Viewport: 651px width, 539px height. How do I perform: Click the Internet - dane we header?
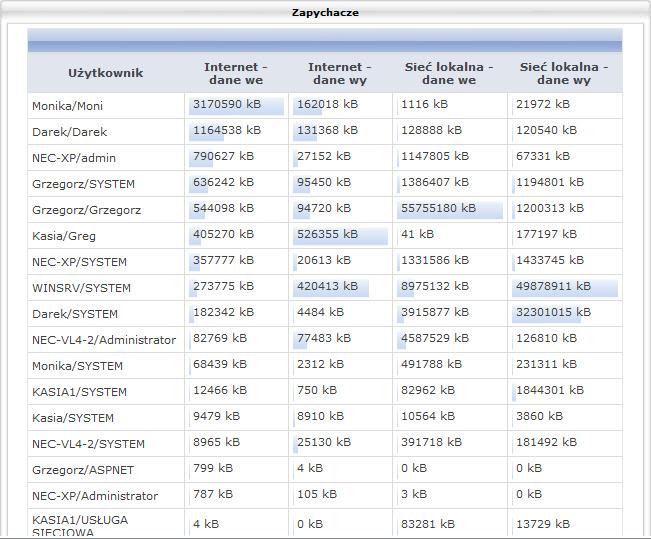[x=236, y=73]
